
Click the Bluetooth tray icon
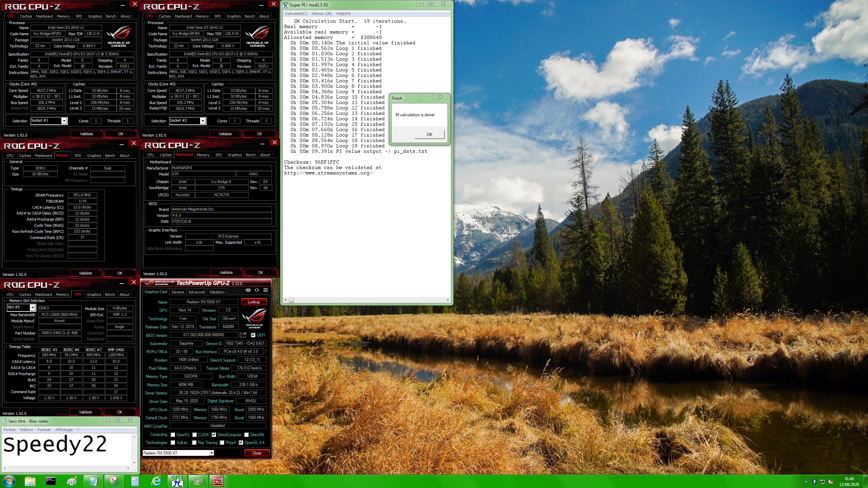click(x=814, y=482)
